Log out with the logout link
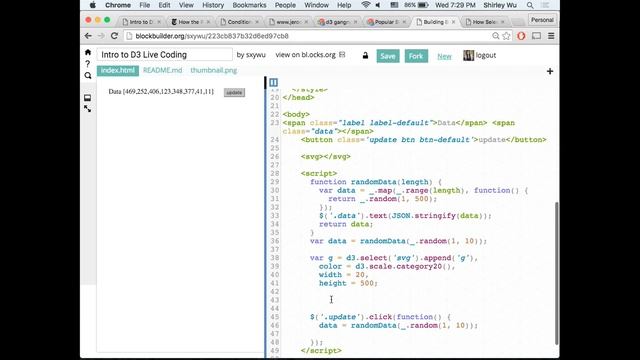640x360 pixels. tap(486, 56)
